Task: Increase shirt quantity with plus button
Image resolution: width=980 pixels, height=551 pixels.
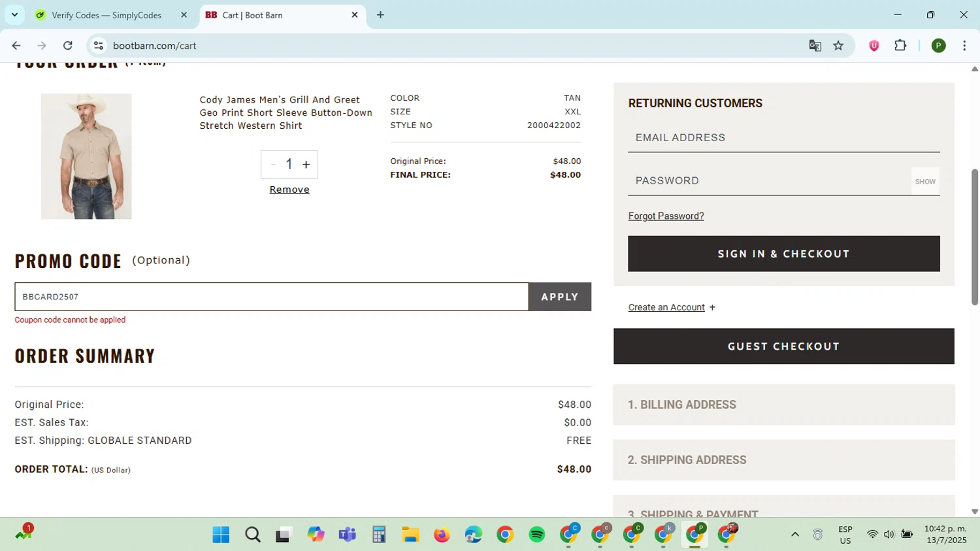Action: pyautogui.click(x=306, y=165)
